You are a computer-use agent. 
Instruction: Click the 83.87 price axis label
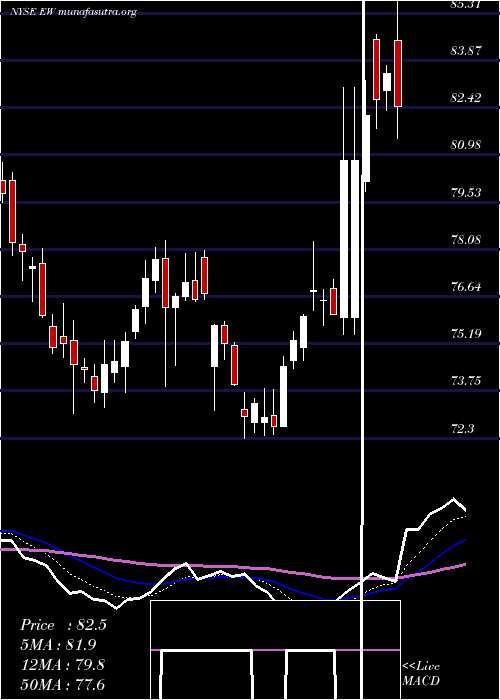pos(466,51)
